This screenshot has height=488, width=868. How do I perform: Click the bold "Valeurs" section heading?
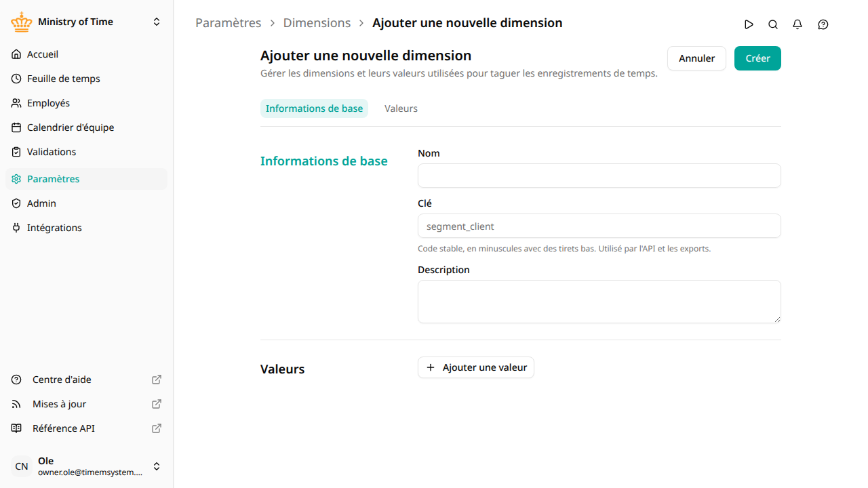[283, 369]
